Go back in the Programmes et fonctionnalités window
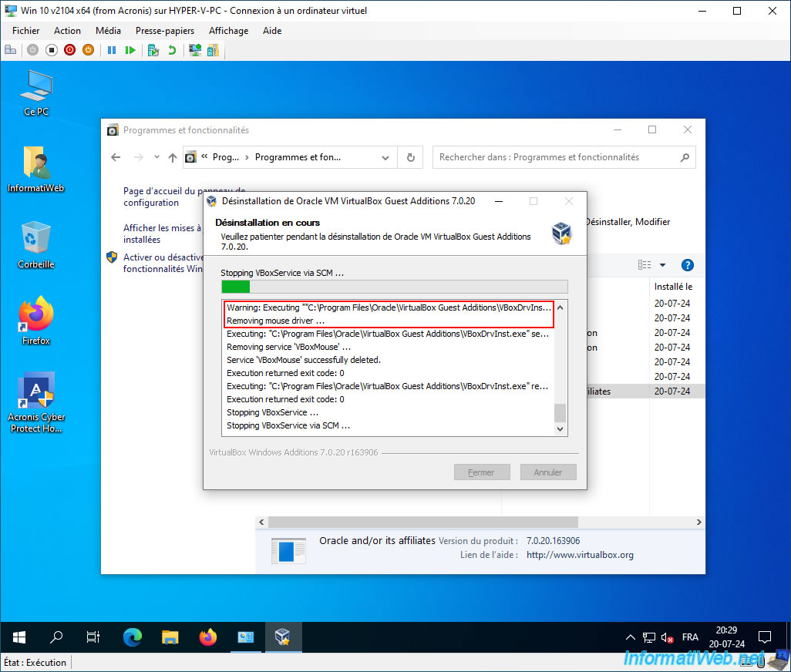 116,157
